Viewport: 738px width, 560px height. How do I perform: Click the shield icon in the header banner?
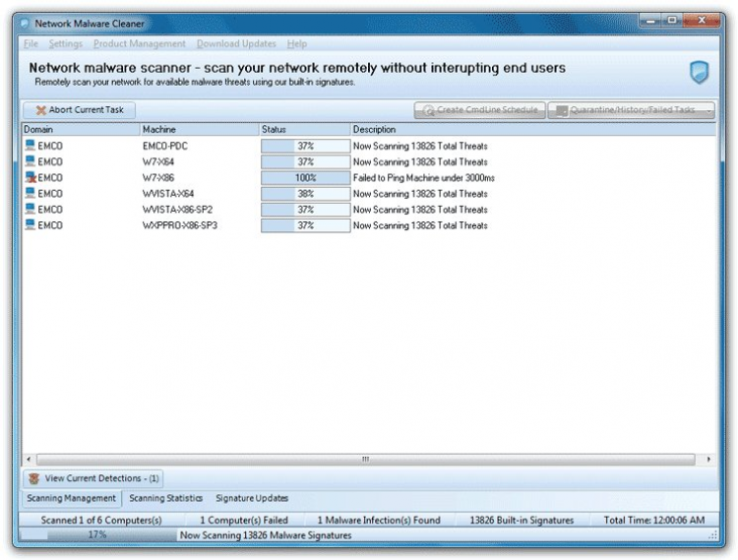(x=699, y=72)
